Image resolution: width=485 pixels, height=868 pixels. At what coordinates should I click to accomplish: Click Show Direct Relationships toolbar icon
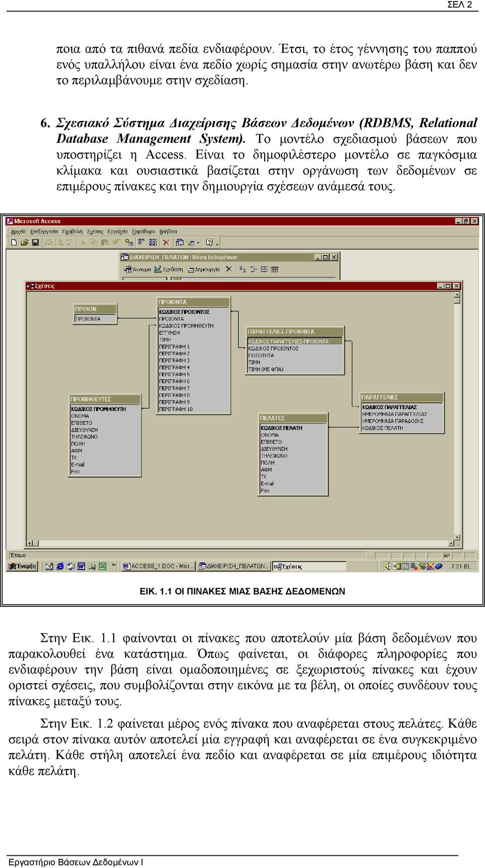coord(141,242)
